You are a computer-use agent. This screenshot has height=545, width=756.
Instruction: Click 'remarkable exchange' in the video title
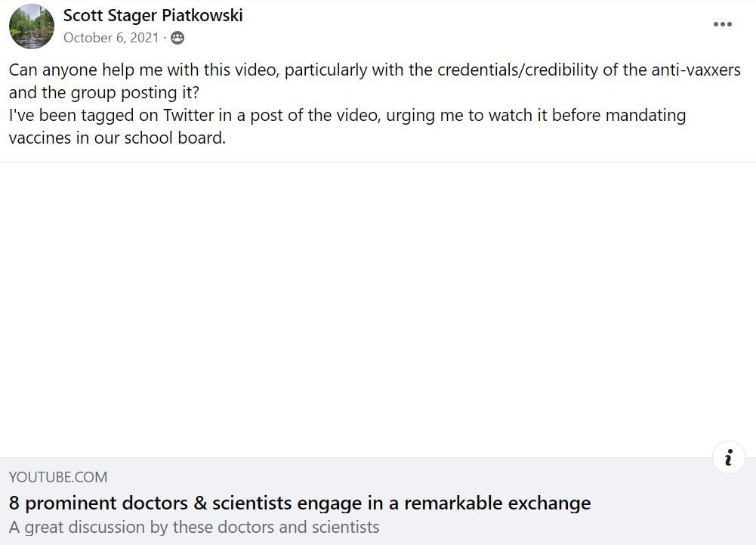pos(497,503)
